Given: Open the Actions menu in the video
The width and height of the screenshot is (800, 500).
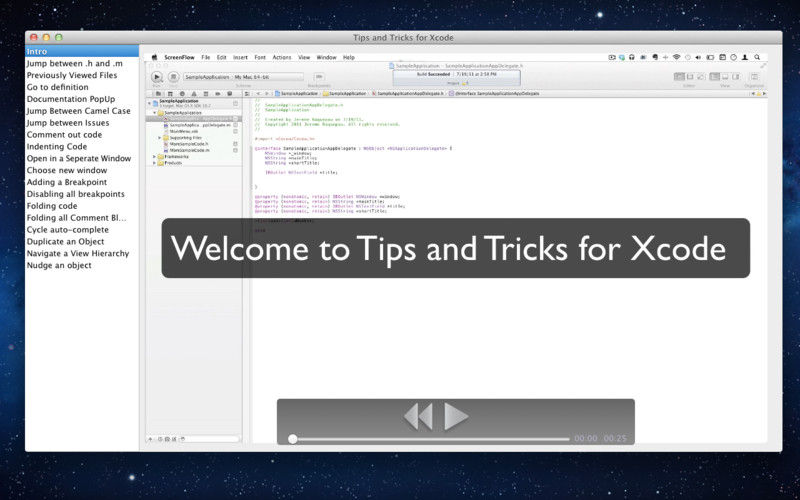Looking at the screenshot, I should click(x=282, y=58).
